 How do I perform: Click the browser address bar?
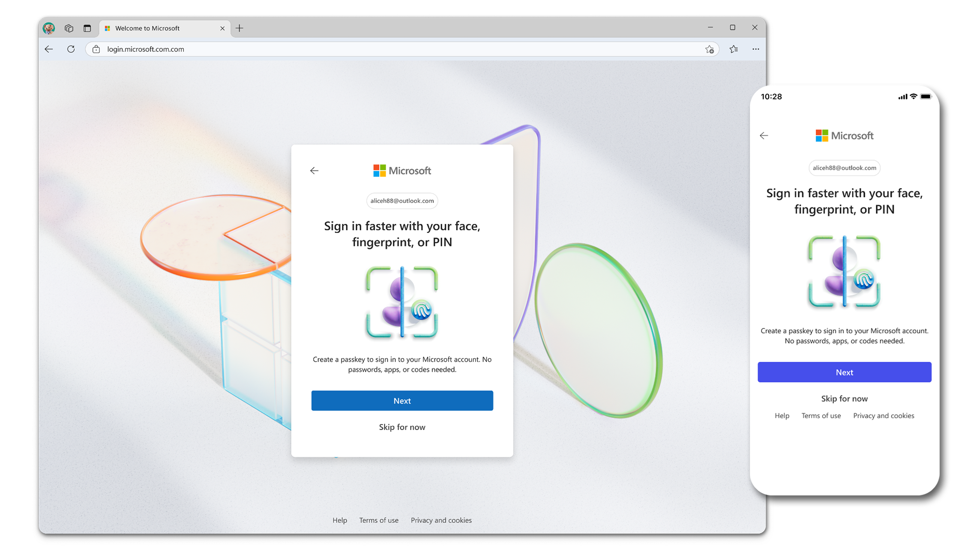pos(300,49)
